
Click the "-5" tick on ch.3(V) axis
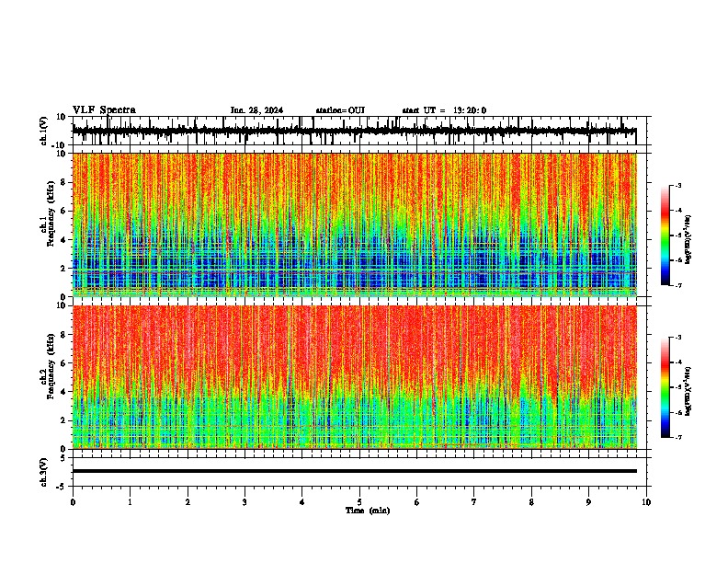[63, 487]
